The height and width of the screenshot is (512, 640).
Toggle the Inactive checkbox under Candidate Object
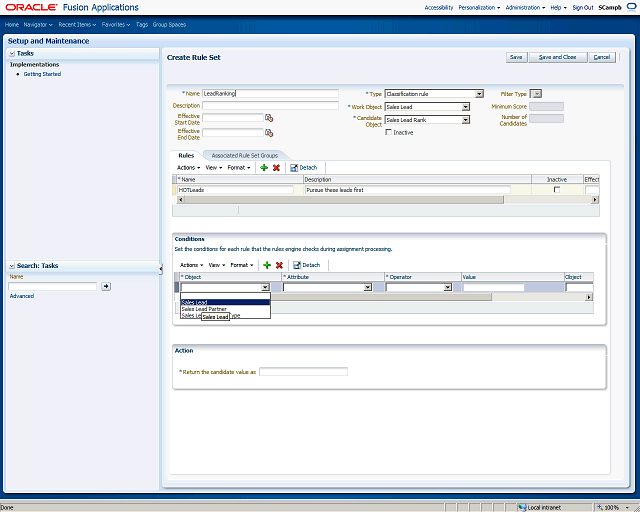pos(389,132)
